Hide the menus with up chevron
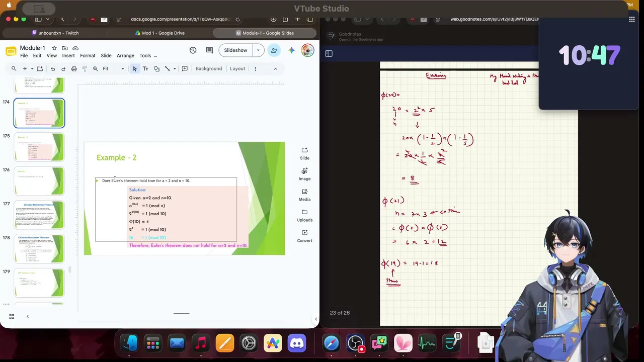644x362 pixels. [x=275, y=69]
